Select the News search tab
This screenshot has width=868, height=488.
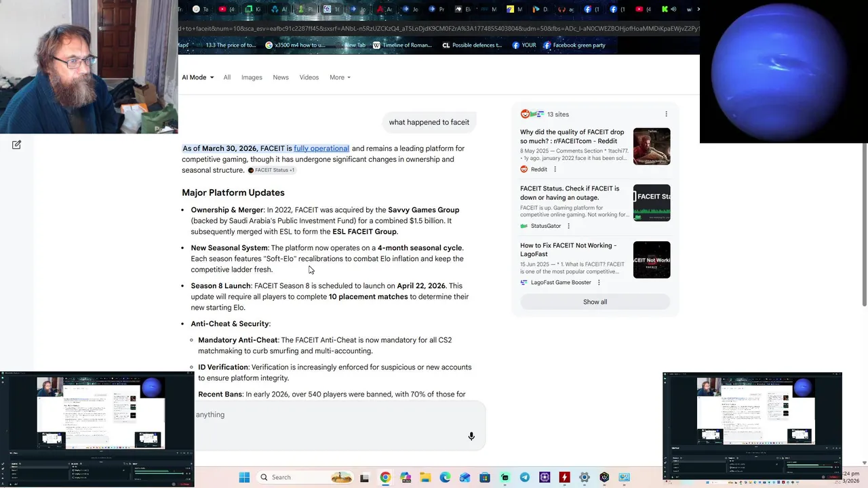(x=281, y=77)
